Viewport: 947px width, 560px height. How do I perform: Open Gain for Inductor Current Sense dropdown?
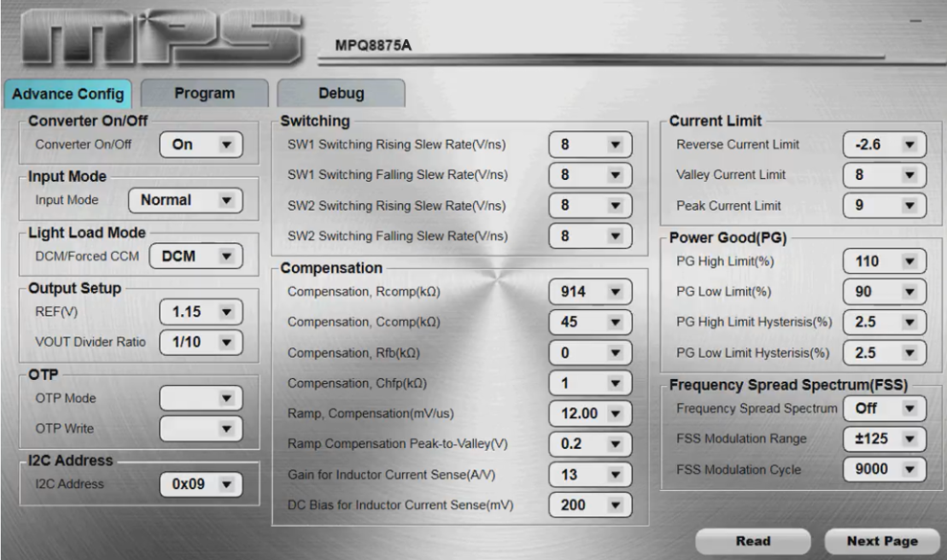(590, 475)
